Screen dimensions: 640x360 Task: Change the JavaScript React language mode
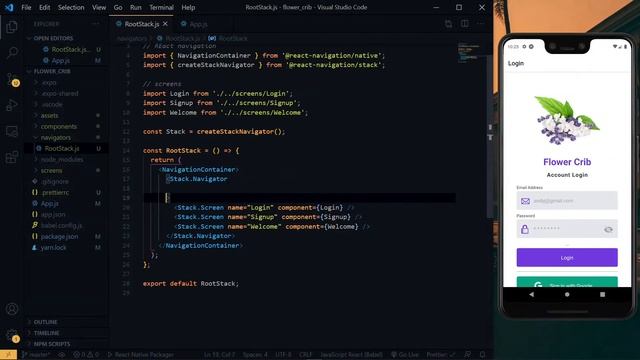(351, 355)
